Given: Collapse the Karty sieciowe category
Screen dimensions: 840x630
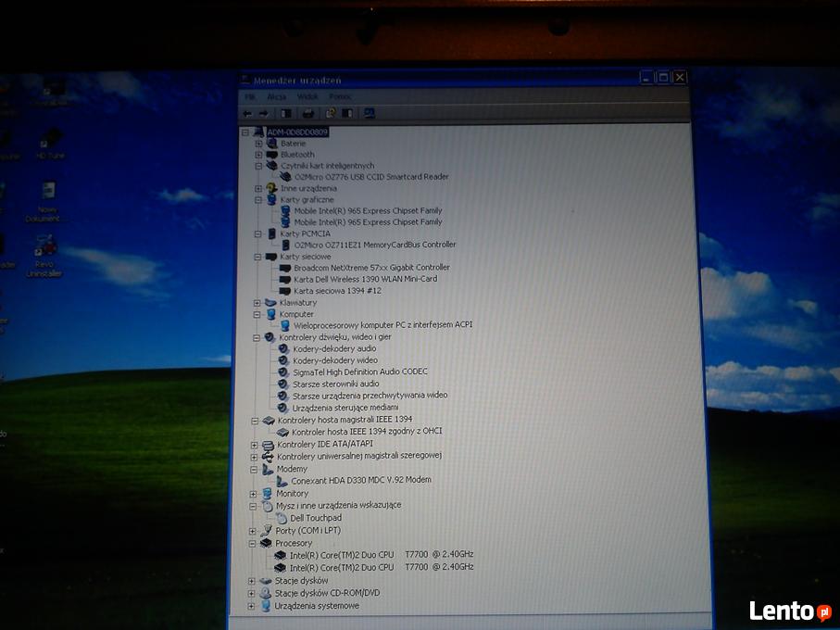Looking at the screenshot, I should (x=257, y=258).
